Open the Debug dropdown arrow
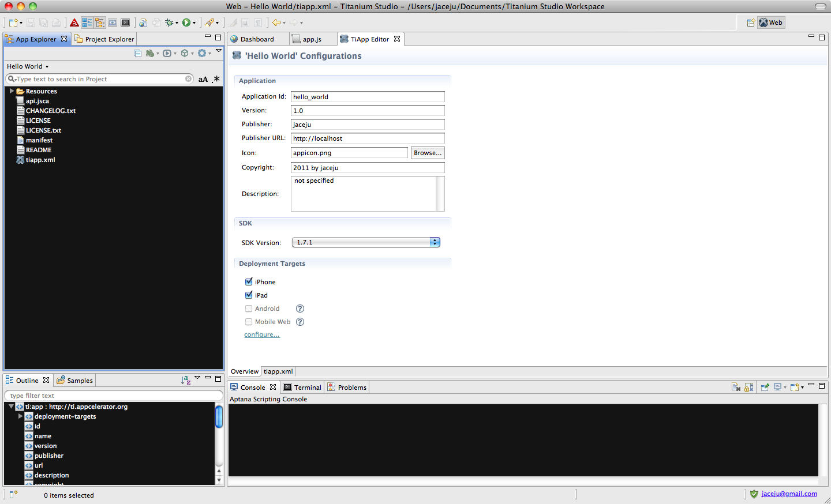The width and height of the screenshot is (831, 504). pos(177,23)
